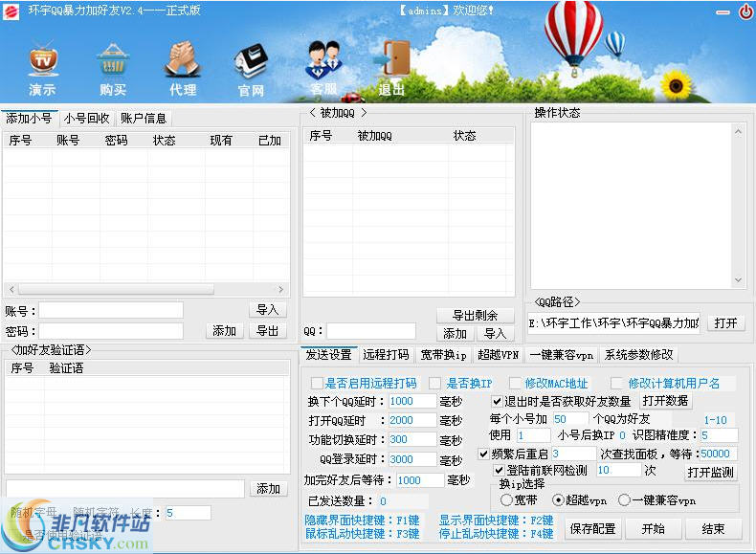Viewport: 756px width, 554px height.
Task: Click 打开QQ延时 field with 2000
Action: (x=412, y=420)
